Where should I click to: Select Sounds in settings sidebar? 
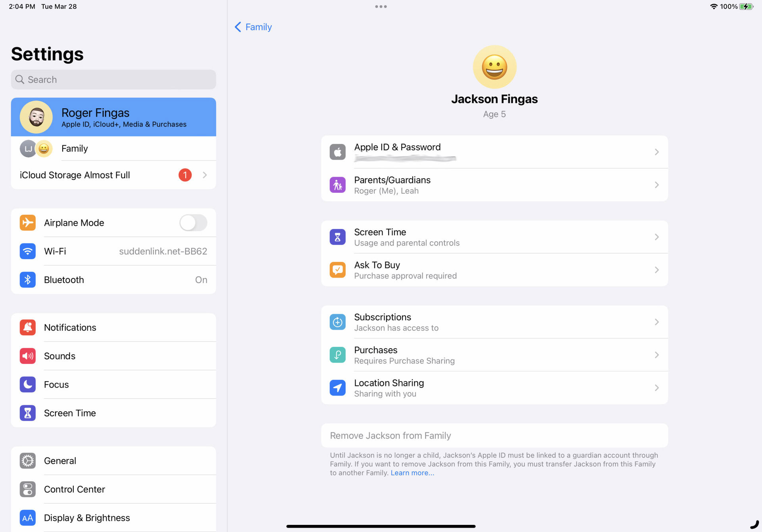tap(113, 356)
